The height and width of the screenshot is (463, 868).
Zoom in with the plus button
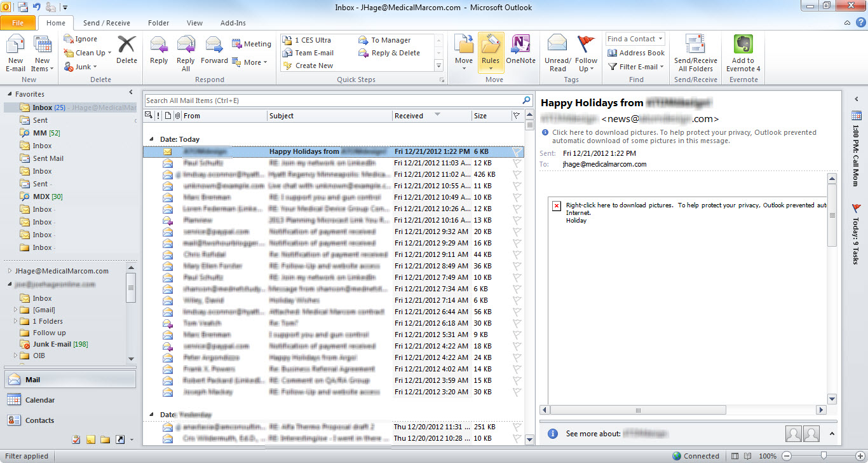(859, 456)
